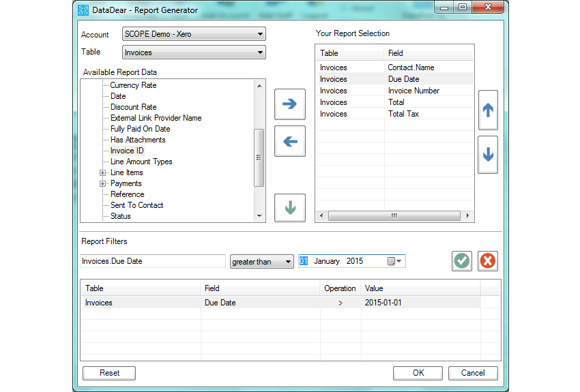Click left arrow of report selection horizontal scrollbar

[321, 215]
